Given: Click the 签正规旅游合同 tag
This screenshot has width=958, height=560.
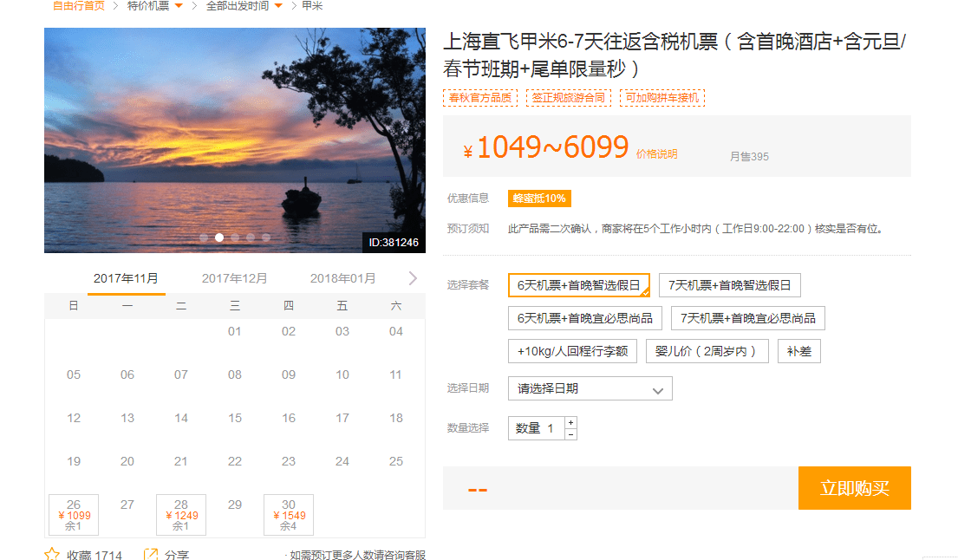Looking at the screenshot, I should click(569, 98).
